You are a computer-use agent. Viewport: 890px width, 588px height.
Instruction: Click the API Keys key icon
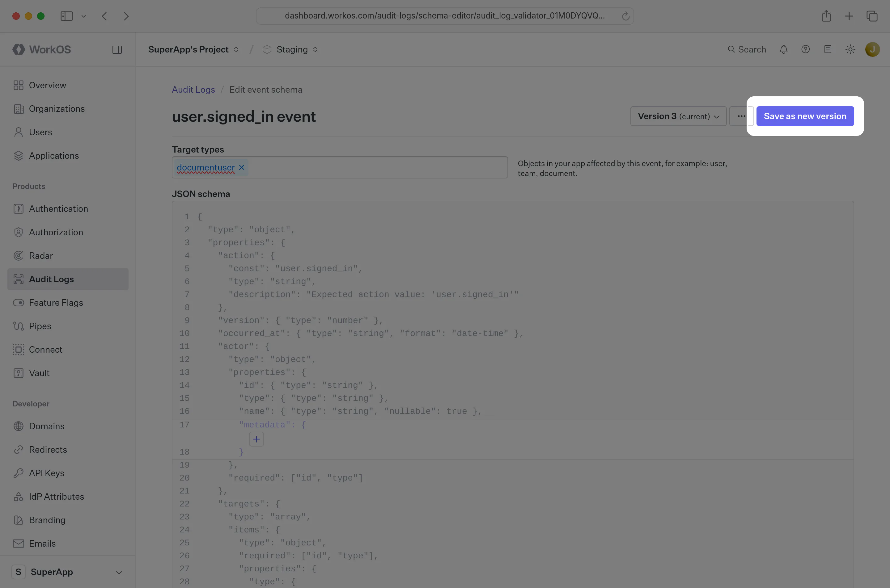coord(18,473)
